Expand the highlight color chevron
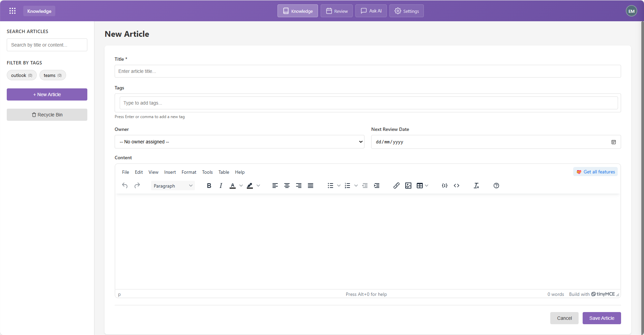 [258, 186]
